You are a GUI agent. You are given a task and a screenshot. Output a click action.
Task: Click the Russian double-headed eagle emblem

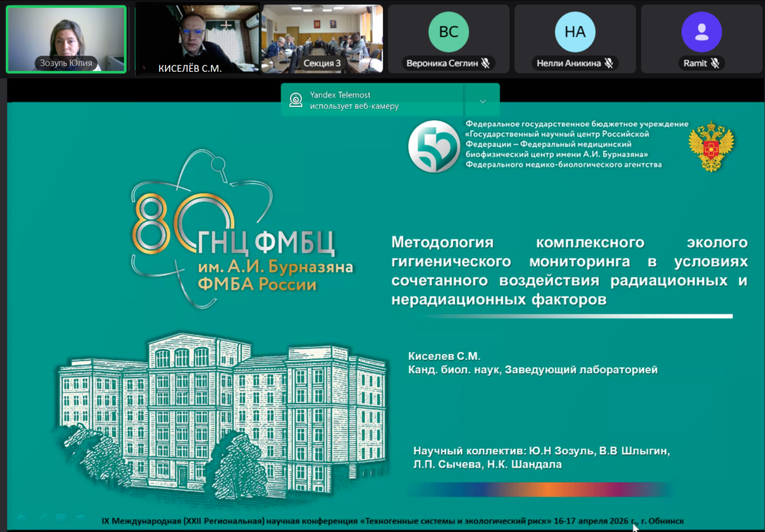pyautogui.click(x=711, y=146)
